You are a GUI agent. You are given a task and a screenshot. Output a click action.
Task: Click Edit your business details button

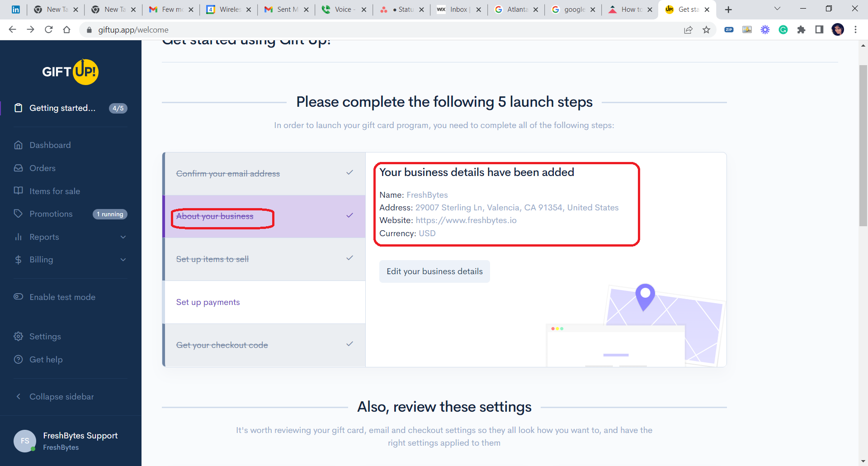click(x=434, y=271)
